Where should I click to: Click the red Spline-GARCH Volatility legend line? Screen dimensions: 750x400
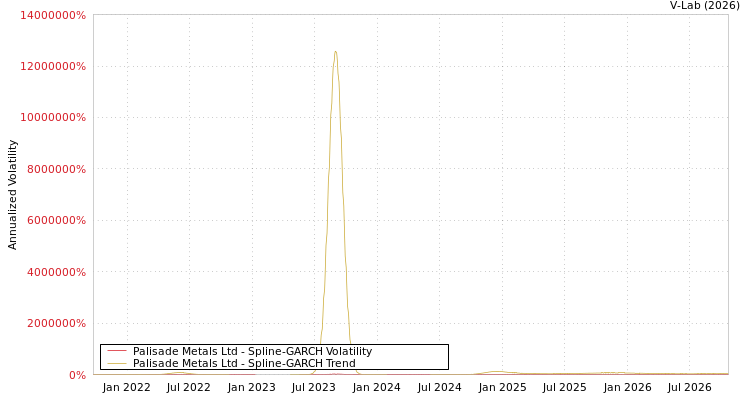click(117, 351)
